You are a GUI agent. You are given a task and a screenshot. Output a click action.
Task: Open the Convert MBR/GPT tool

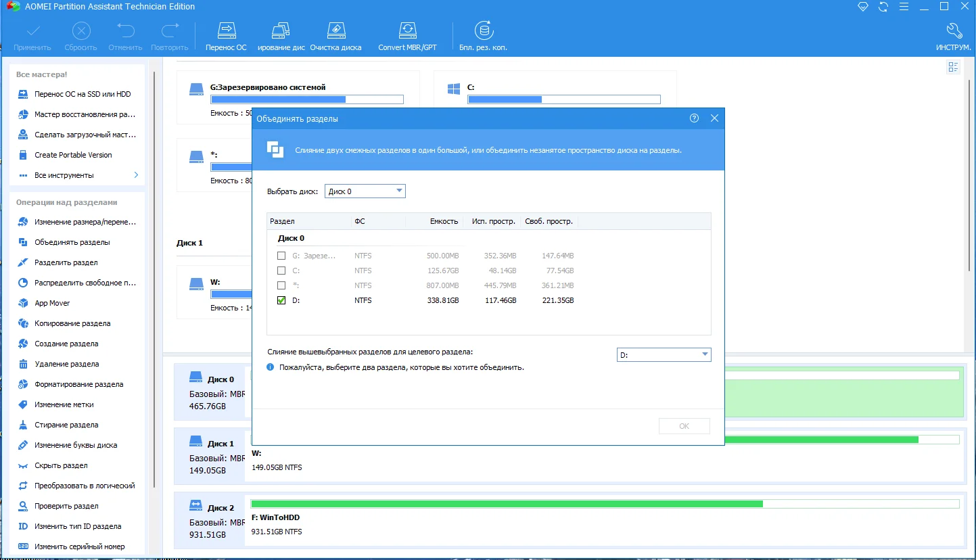pyautogui.click(x=407, y=37)
